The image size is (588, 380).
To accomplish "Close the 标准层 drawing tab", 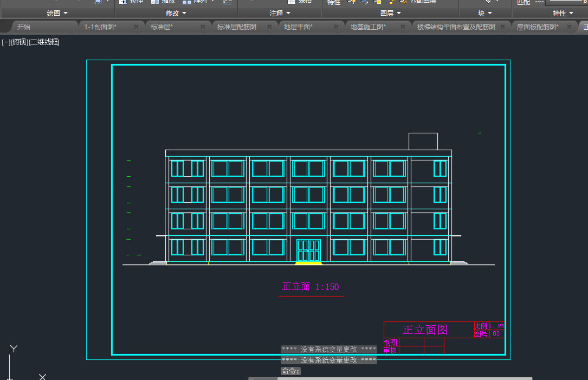I will 203,27.
